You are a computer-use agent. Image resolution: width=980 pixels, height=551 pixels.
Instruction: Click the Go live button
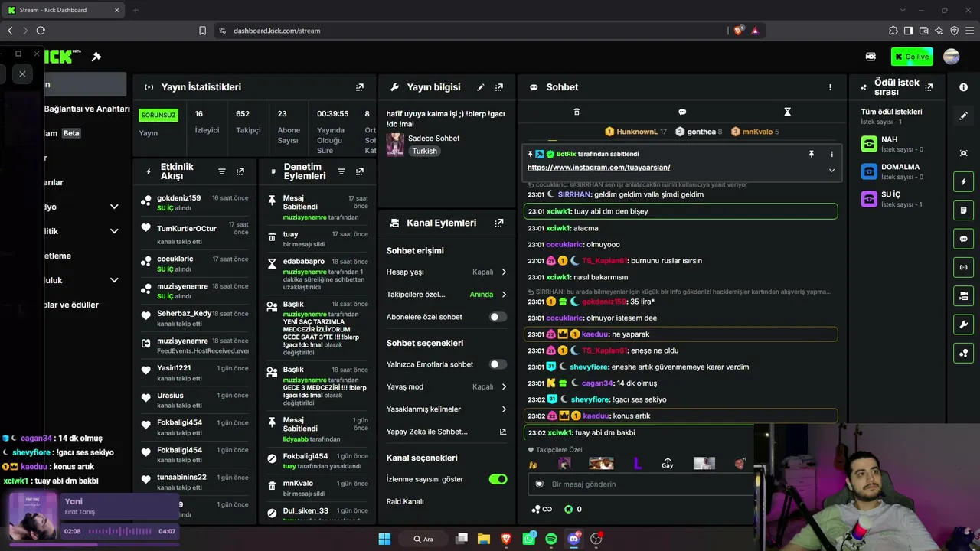[x=912, y=57]
